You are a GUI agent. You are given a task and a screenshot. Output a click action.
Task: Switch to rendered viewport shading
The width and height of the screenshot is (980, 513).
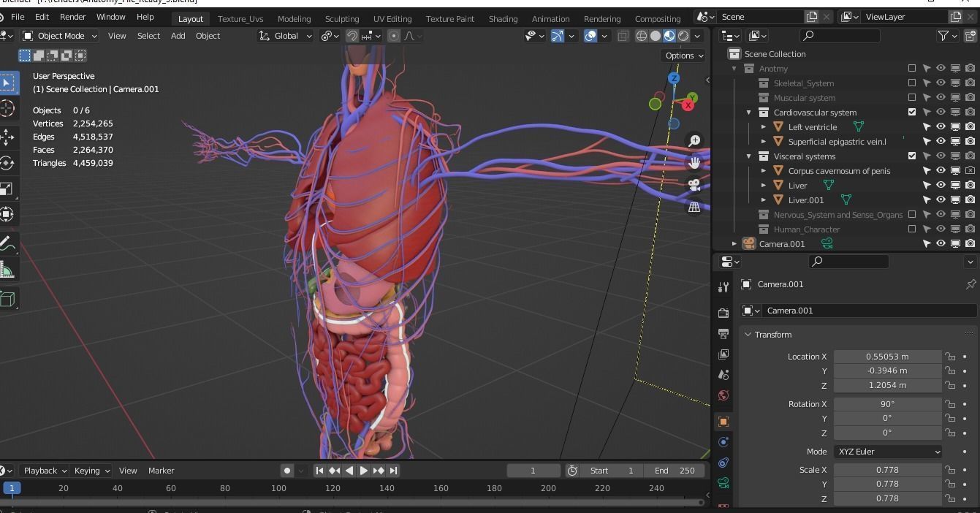pyautogui.click(x=683, y=36)
